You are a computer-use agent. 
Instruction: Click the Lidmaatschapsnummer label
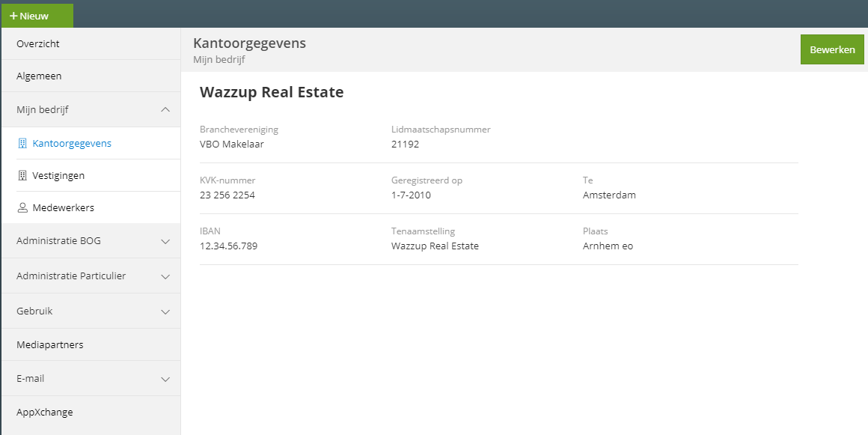coord(441,130)
